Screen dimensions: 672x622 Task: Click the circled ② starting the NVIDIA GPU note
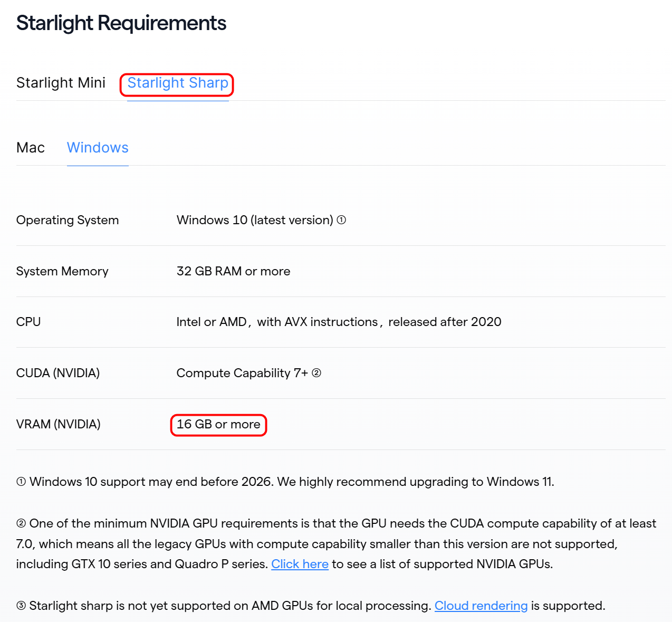coord(21,523)
